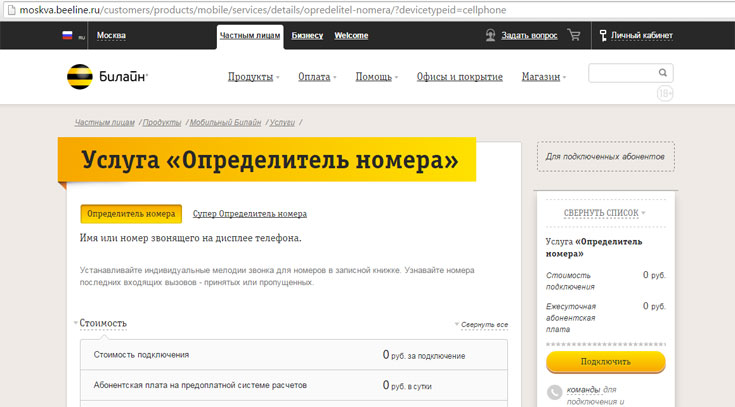Collapse the СВЕРНУТЬ СПИСОК panel
Image resolution: width=735 pixels, height=407 pixels.
point(604,213)
